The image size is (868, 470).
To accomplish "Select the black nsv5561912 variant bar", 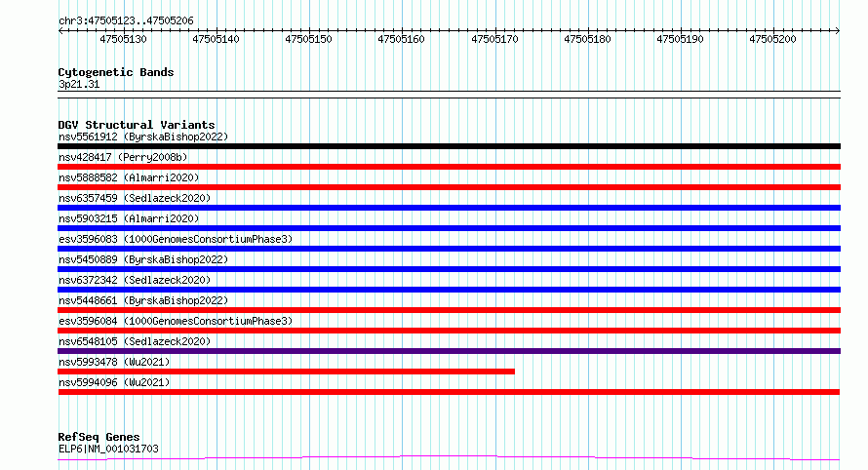I will (x=449, y=146).
